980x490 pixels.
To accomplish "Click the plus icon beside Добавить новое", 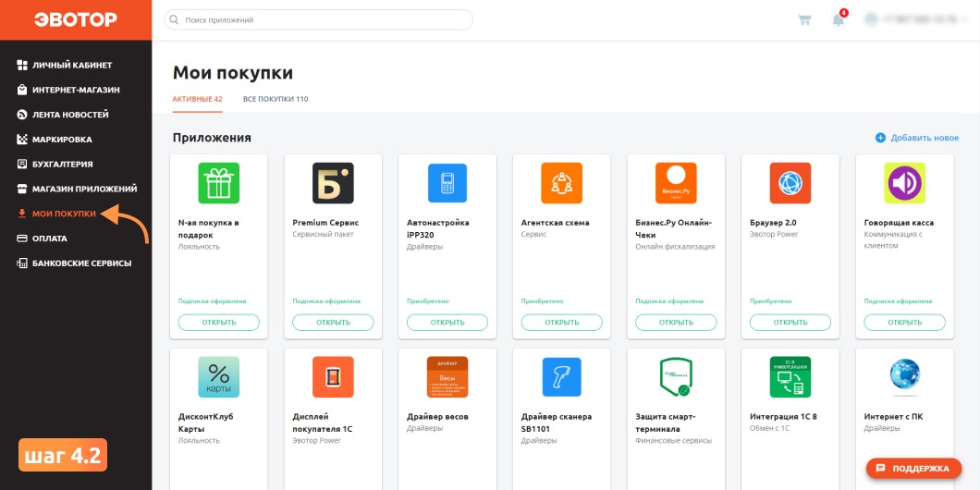I will click(x=881, y=138).
